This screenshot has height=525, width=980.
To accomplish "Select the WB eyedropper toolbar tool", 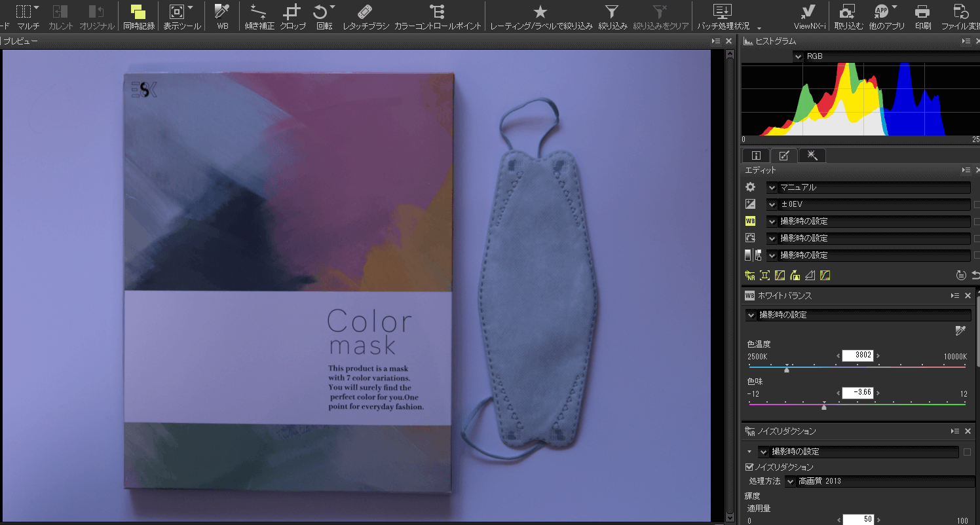I will click(222, 16).
